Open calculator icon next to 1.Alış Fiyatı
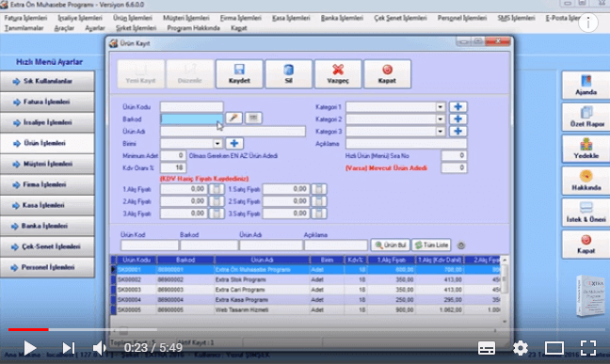The width and height of the screenshot is (610, 364). click(217, 189)
